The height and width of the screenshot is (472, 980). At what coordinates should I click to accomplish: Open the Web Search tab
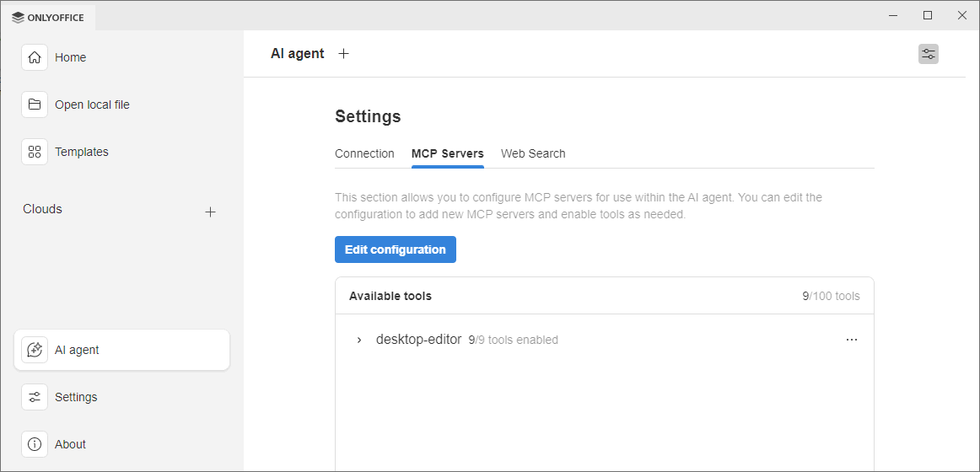(x=533, y=153)
